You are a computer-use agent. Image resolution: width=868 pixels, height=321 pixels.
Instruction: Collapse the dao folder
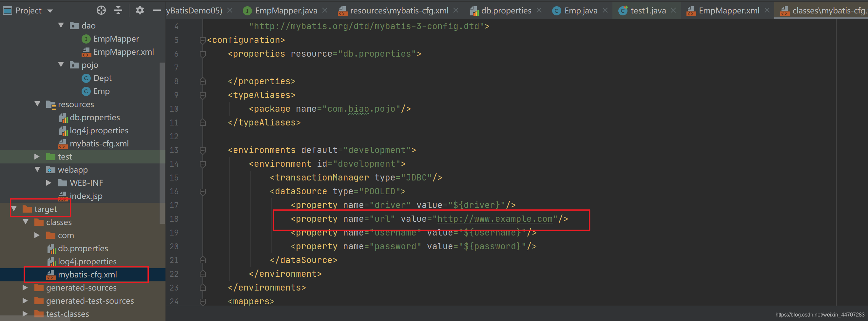click(61, 25)
